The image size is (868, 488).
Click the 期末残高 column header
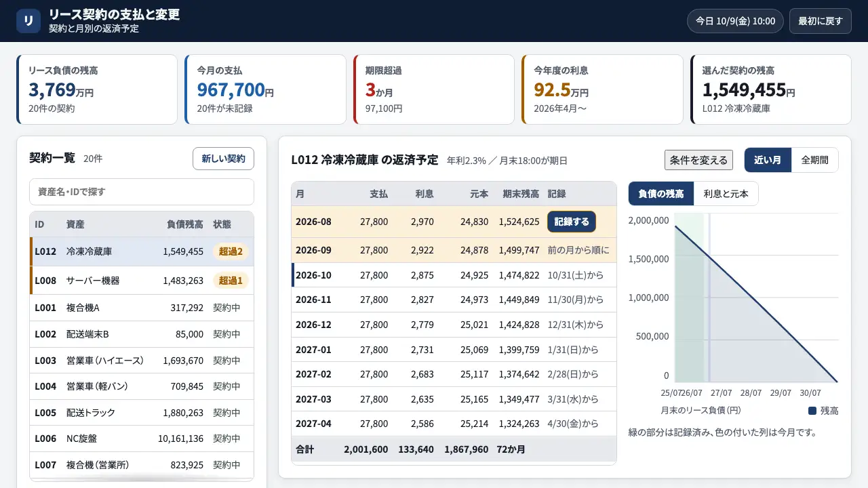pos(521,194)
